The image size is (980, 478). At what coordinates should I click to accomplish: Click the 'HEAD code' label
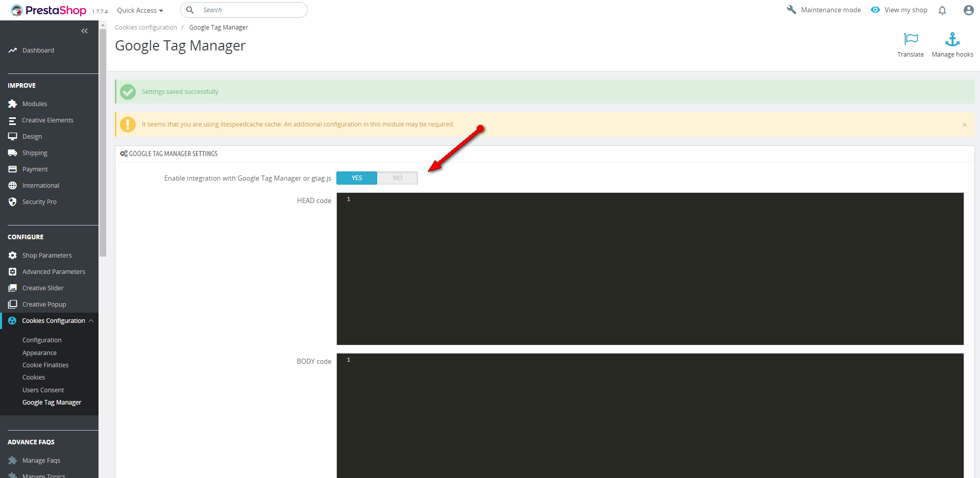(x=314, y=201)
